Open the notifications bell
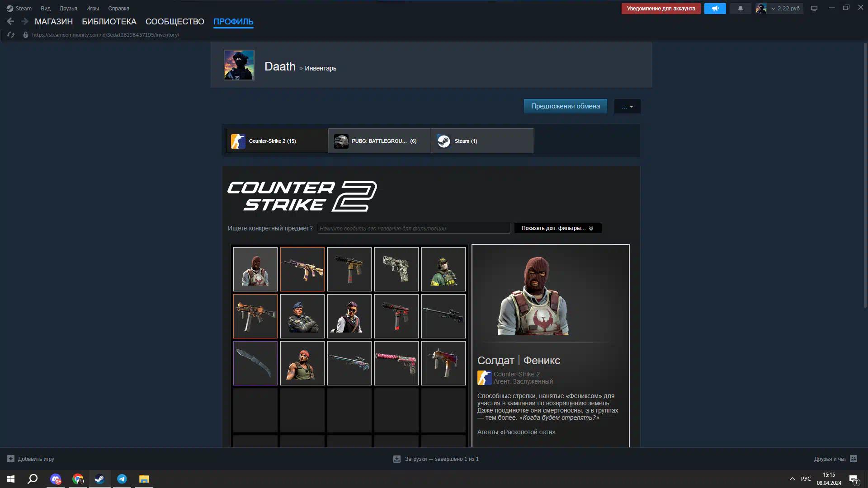This screenshot has width=868, height=488. coord(740,9)
